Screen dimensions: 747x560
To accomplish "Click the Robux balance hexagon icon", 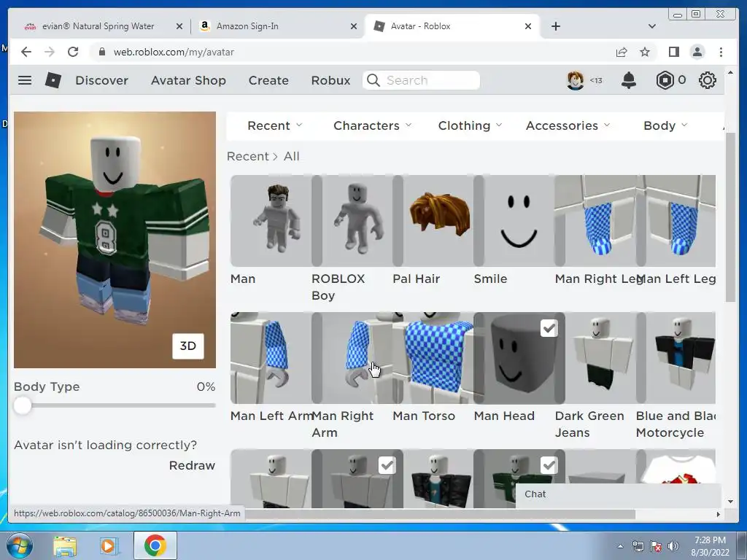I will click(x=665, y=80).
